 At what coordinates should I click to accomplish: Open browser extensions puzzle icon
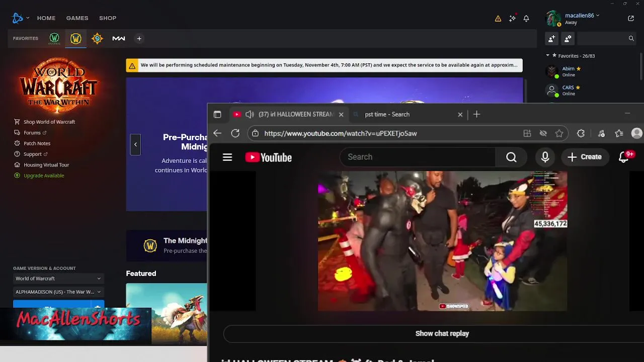[x=581, y=133]
